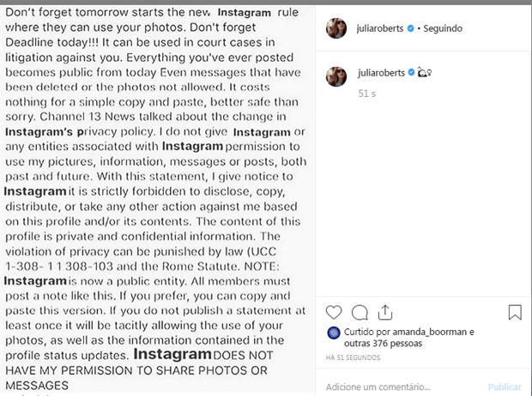Click the verified badge beside caption username

[411, 73]
